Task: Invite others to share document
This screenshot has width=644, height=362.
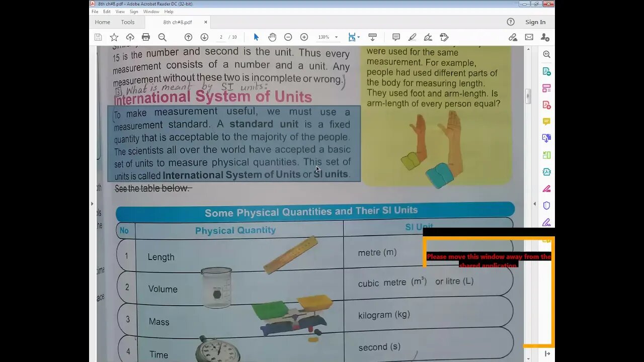Action: 545,37
